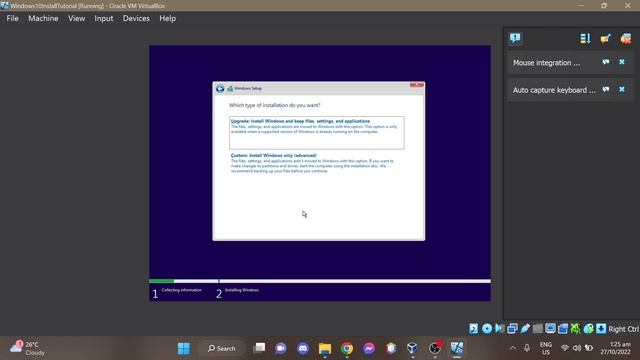Click the recording status icon
Screen dimensions: 640x360
tap(563, 329)
